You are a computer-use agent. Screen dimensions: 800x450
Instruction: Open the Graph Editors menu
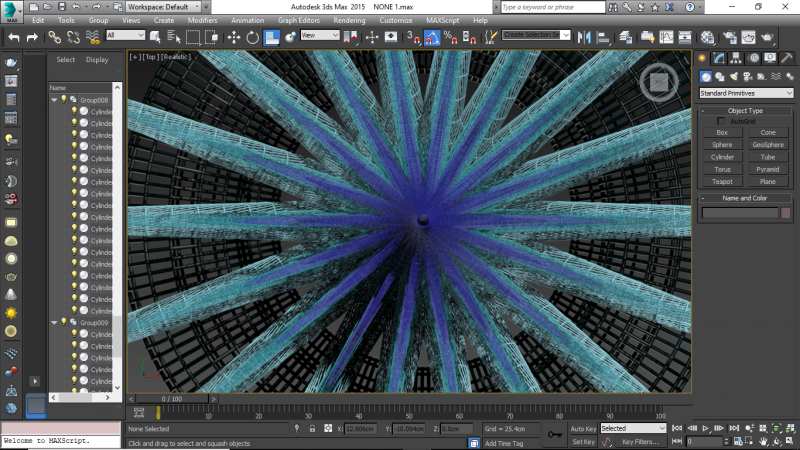[x=299, y=20]
